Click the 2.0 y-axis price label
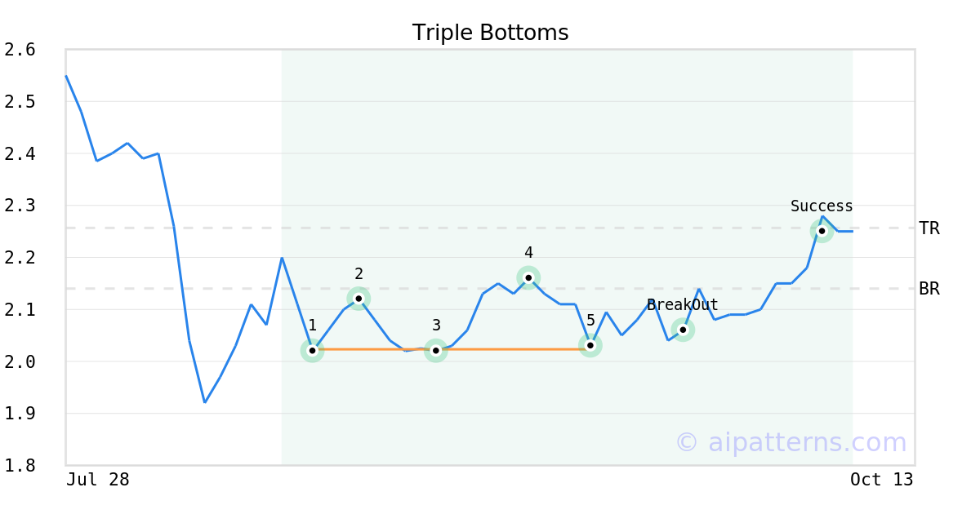This screenshot has height=514, width=980. tap(20, 361)
